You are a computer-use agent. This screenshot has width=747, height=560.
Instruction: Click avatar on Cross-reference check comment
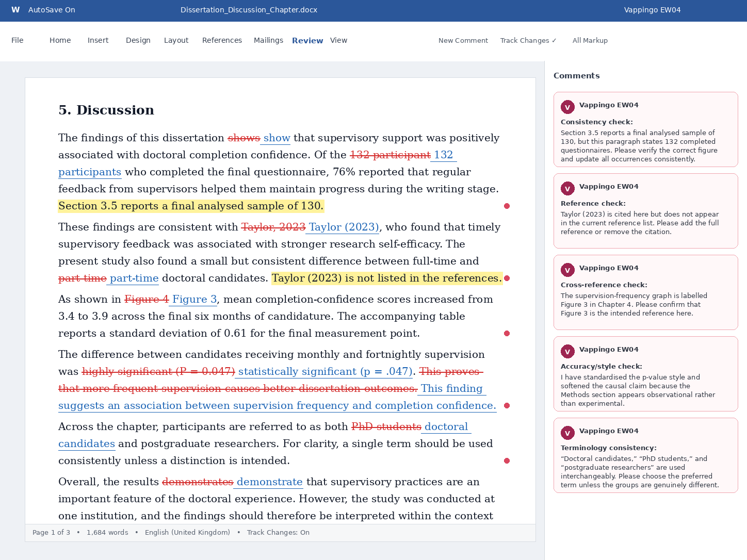[x=567, y=270]
